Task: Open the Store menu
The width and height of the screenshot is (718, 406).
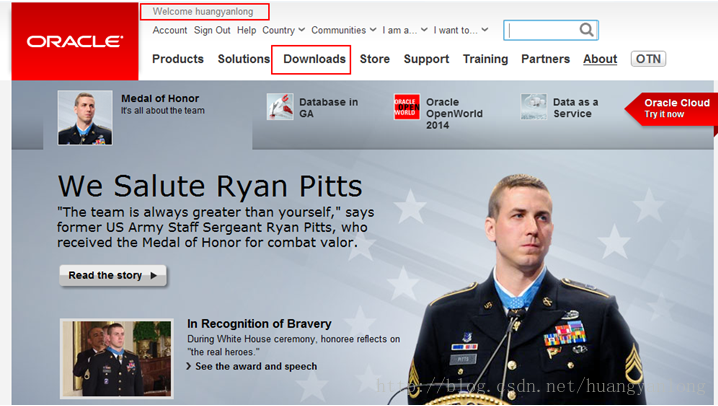Action: tap(375, 59)
